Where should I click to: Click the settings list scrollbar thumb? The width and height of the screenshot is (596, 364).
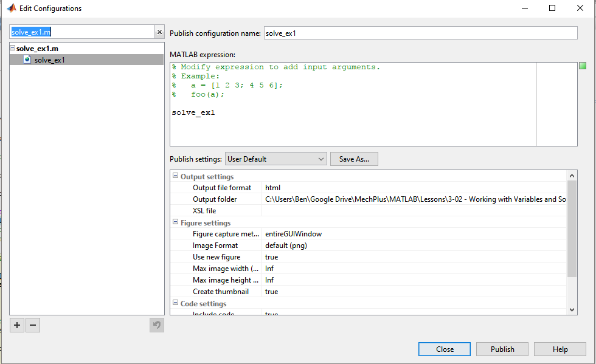[x=572, y=228]
